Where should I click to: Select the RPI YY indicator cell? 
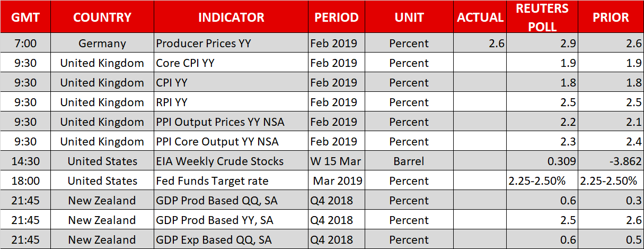[172, 102]
